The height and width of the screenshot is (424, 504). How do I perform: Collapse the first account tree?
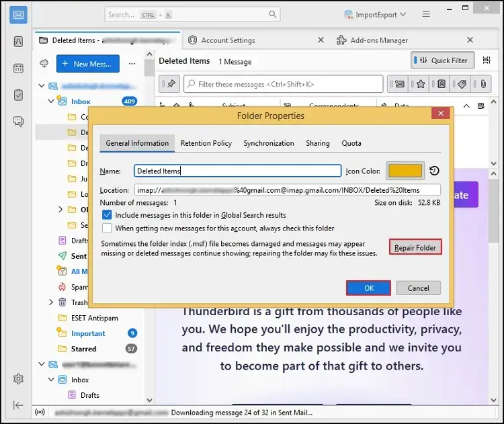pyautogui.click(x=42, y=86)
